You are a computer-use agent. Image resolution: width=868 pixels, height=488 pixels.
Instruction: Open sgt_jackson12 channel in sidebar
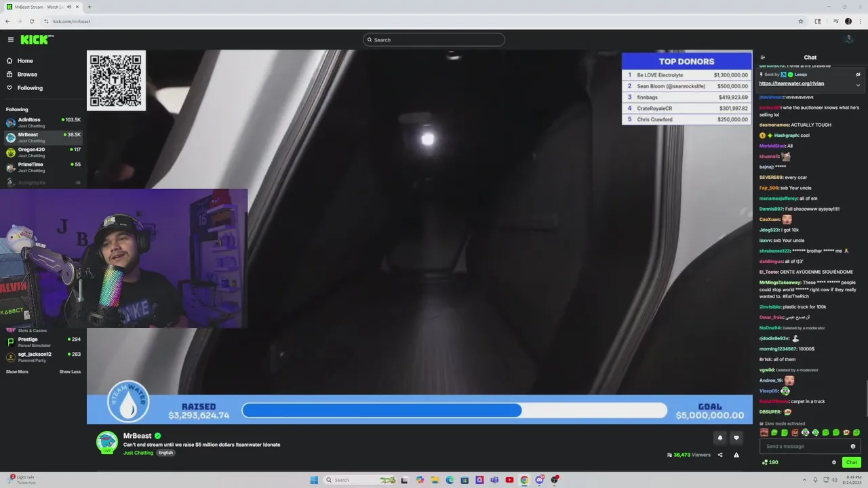click(x=43, y=357)
